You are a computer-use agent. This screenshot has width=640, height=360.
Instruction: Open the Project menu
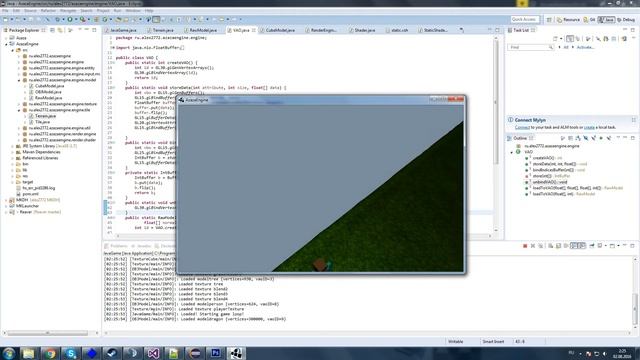103,11
